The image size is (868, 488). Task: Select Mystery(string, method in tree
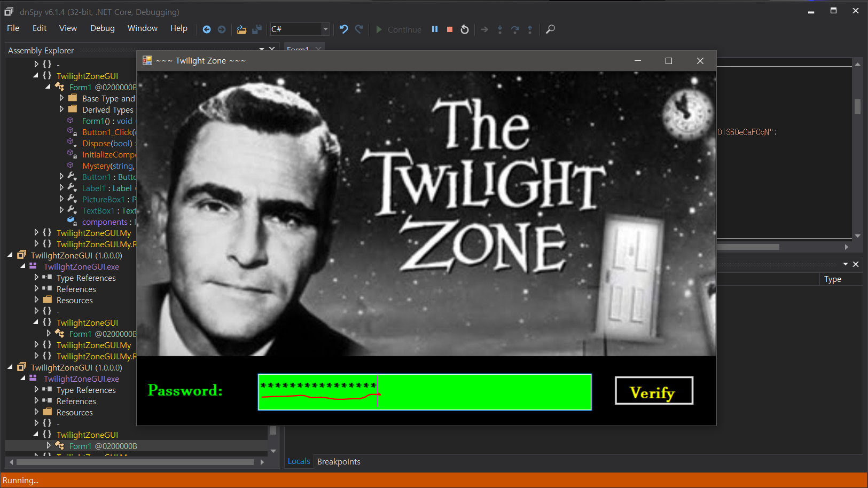tap(108, 166)
